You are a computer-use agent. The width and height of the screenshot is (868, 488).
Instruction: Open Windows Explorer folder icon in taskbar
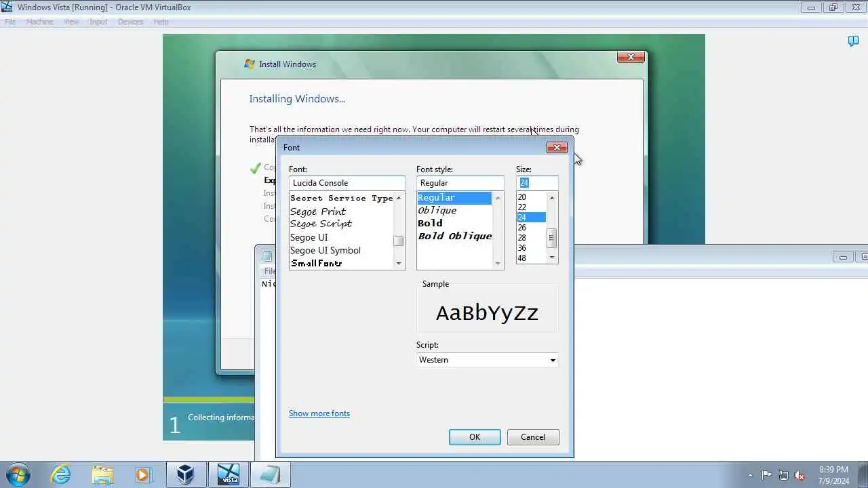102,474
